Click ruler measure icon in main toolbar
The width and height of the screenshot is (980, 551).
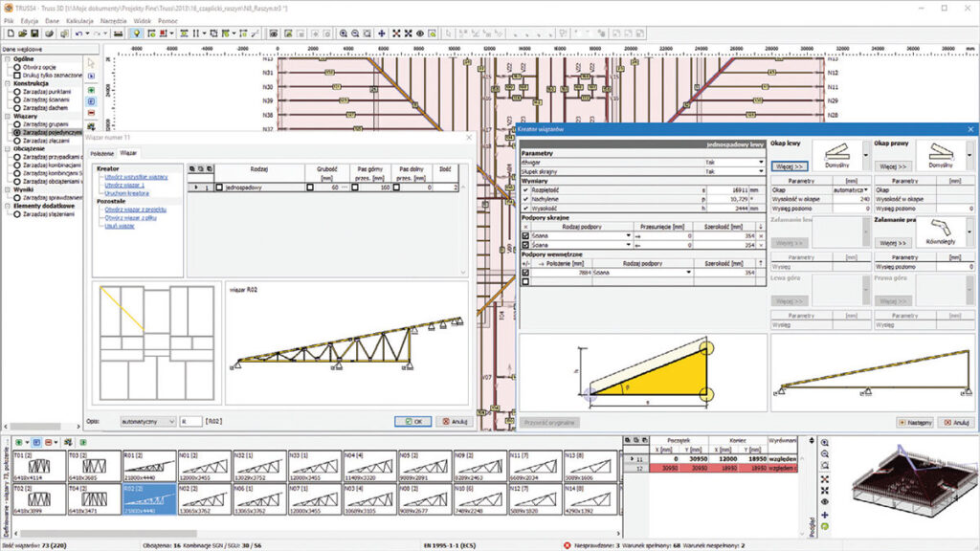pyautogui.click(x=118, y=33)
